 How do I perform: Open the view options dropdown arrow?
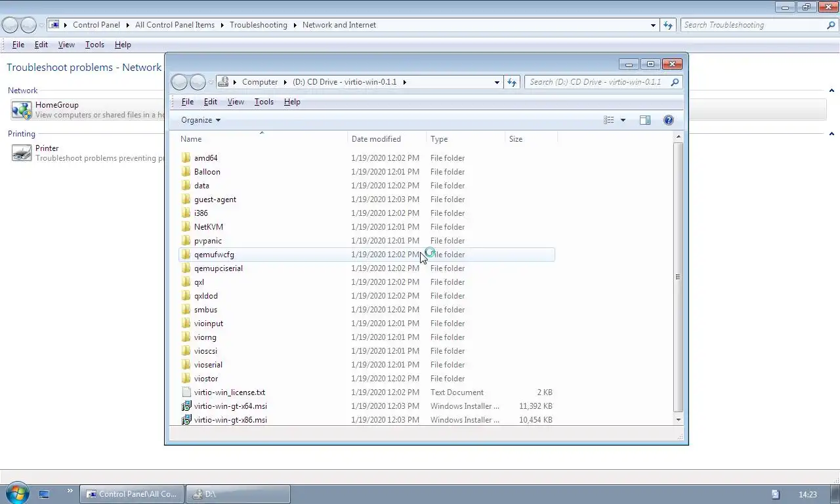(623, 120)
